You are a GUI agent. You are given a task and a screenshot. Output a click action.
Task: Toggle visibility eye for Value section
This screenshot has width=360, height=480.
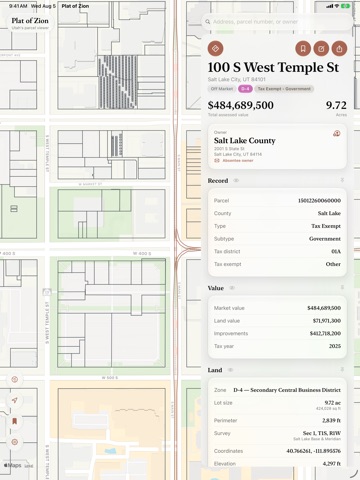point(232,288)
